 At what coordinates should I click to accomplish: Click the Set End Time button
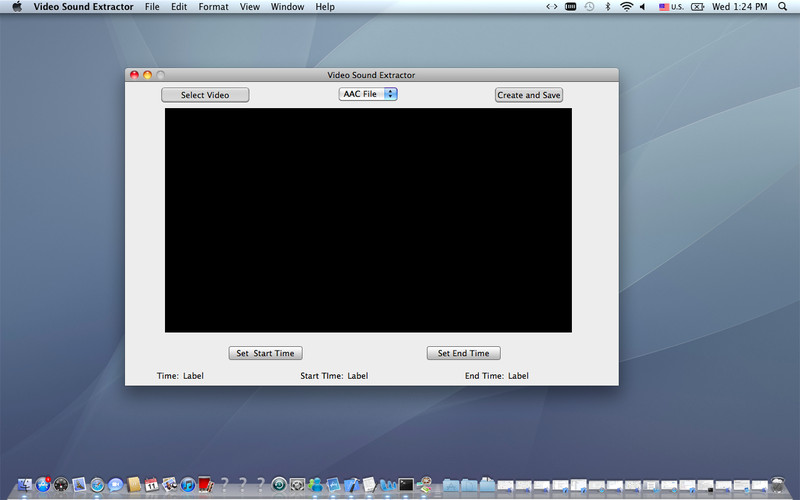point(463,353)
